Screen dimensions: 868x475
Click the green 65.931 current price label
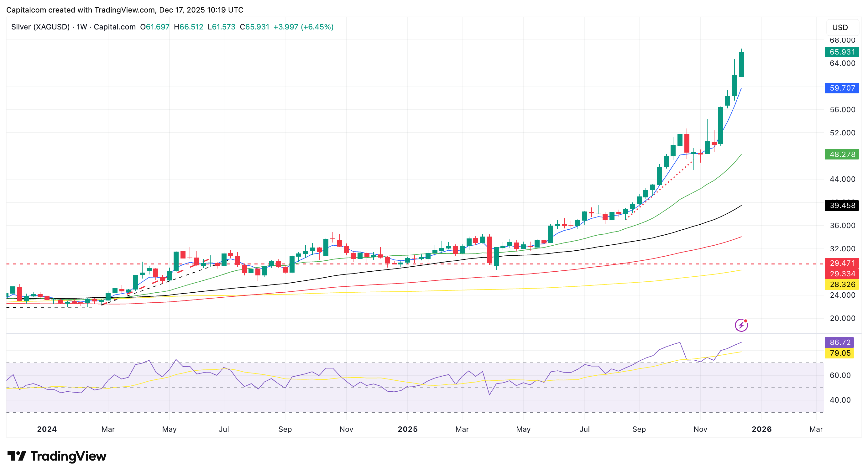coord(841,52)
